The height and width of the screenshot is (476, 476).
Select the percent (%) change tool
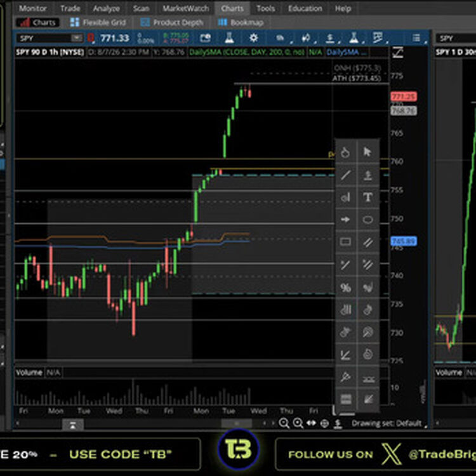[x=345, y=288]
